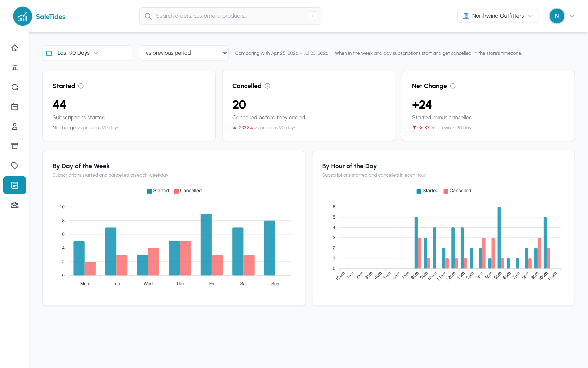Screen dimensions: 588x368
Task: Open the refresh-cycle sidebar icon
Action: [15, 87]
